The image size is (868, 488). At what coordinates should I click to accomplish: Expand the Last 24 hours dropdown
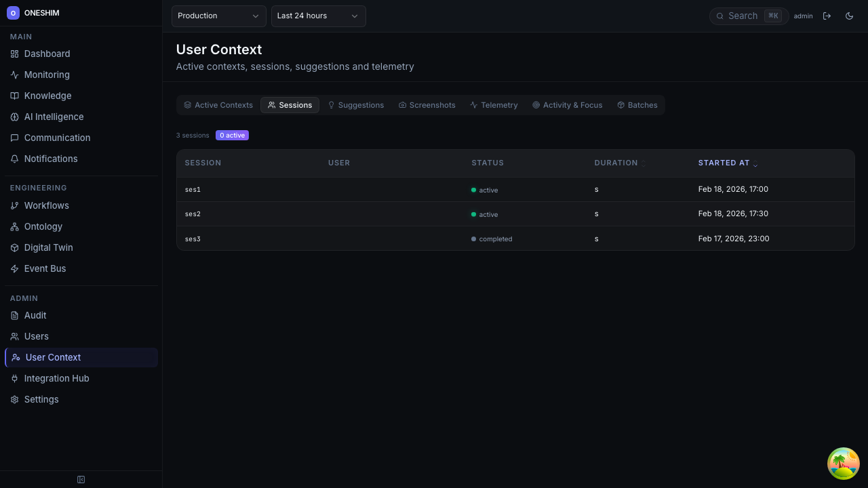[318, 16]
